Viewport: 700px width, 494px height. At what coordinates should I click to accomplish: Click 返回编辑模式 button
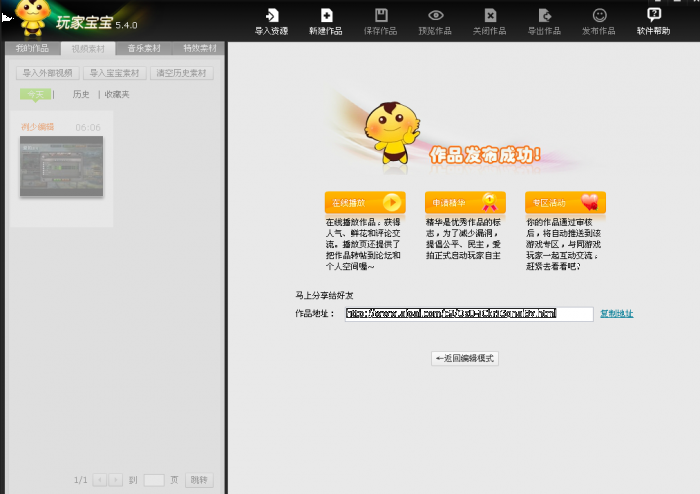coord(465,358)
